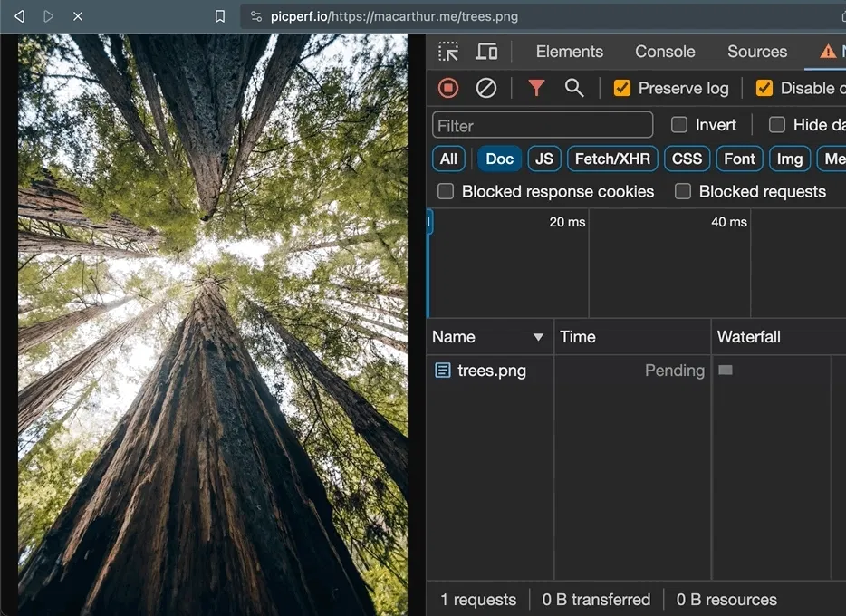This screenshot has width=846, height=616.
Task: Click the timeline overview start handle
Action: 429,222
